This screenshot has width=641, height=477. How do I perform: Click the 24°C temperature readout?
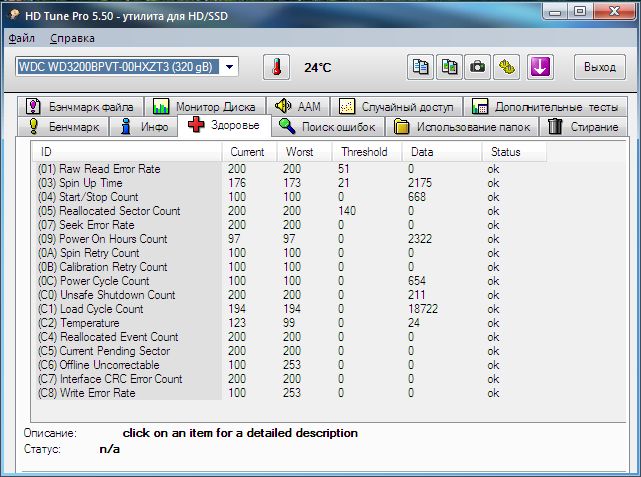[x=318, y=67]
